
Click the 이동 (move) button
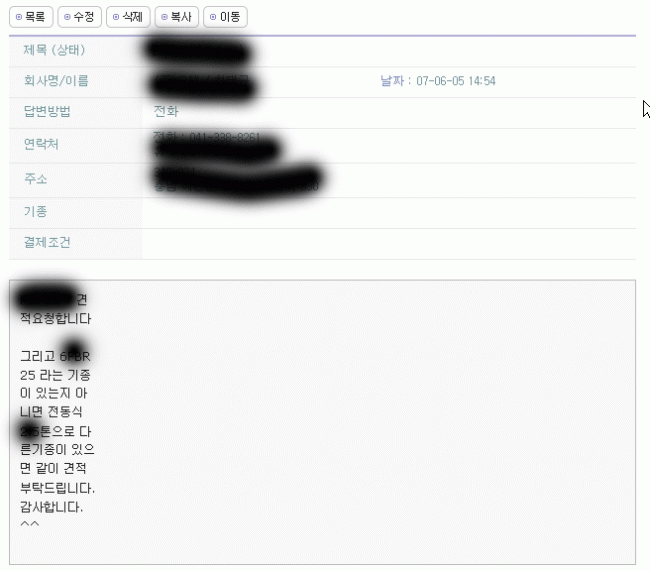226,17
